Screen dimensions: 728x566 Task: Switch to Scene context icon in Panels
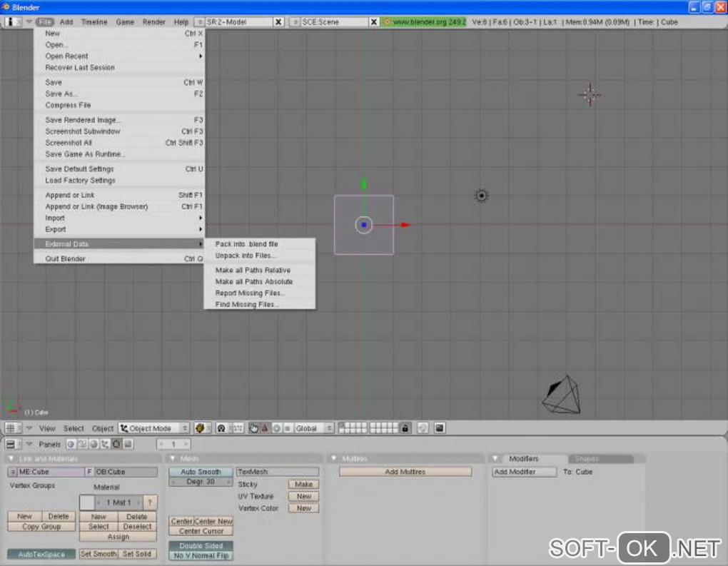pyautogui.click(x=128, y=445)
